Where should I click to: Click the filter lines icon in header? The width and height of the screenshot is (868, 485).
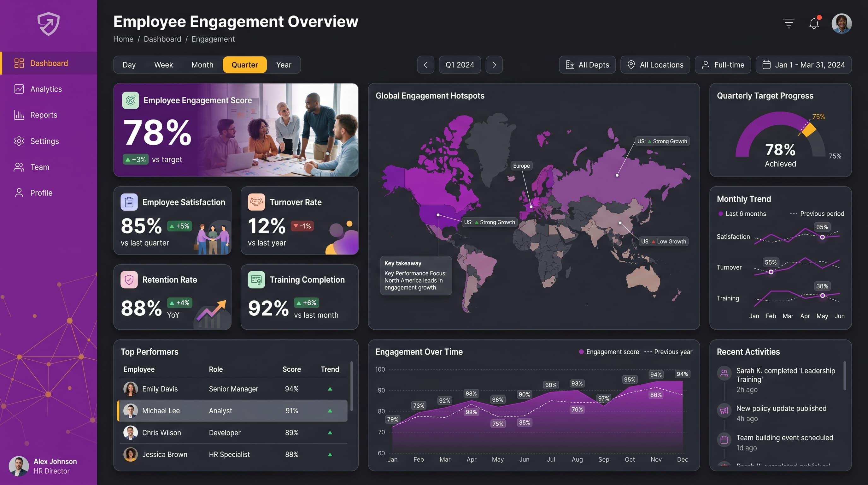click(x=789, y=24)
